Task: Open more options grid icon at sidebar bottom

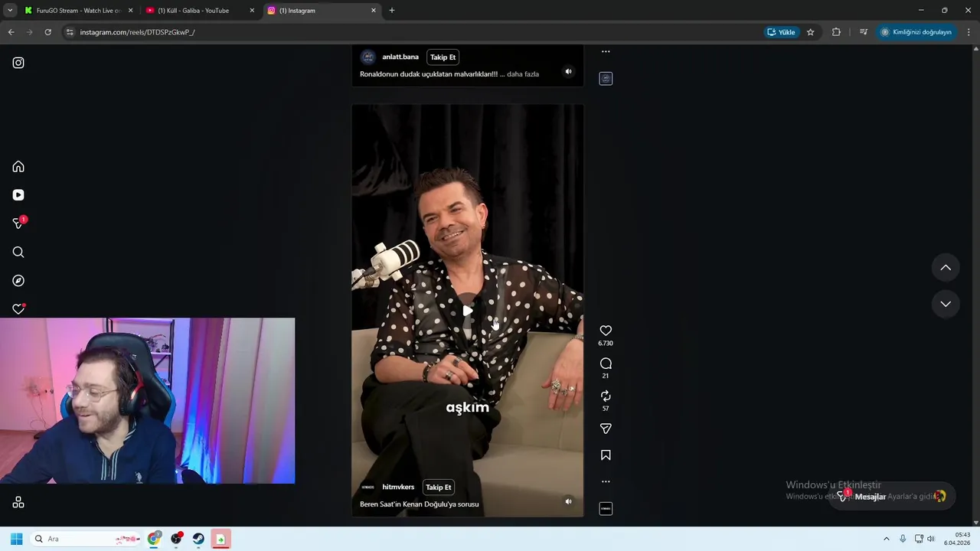Action: (18, 503)
